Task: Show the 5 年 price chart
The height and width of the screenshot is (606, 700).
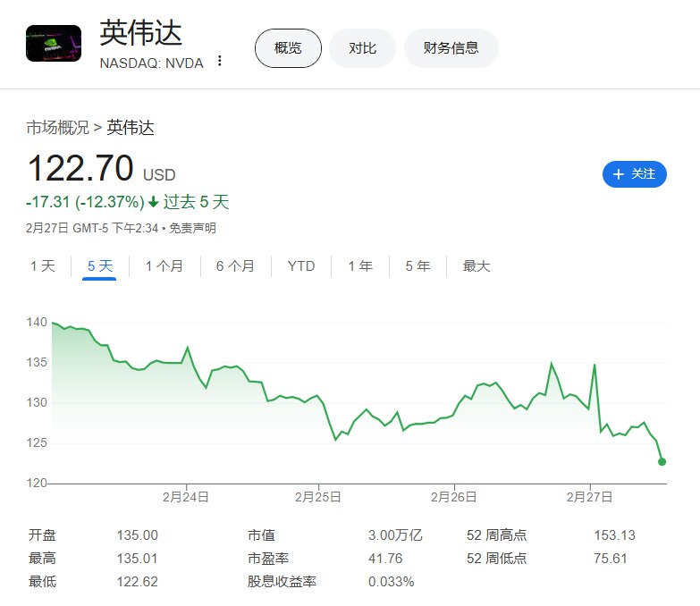Action: [417, 266]
